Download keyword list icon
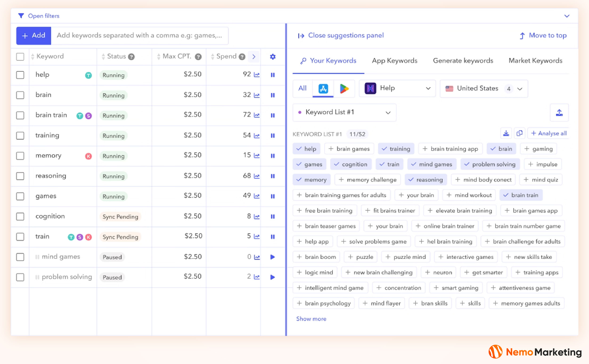 click(x=506, y=133)
